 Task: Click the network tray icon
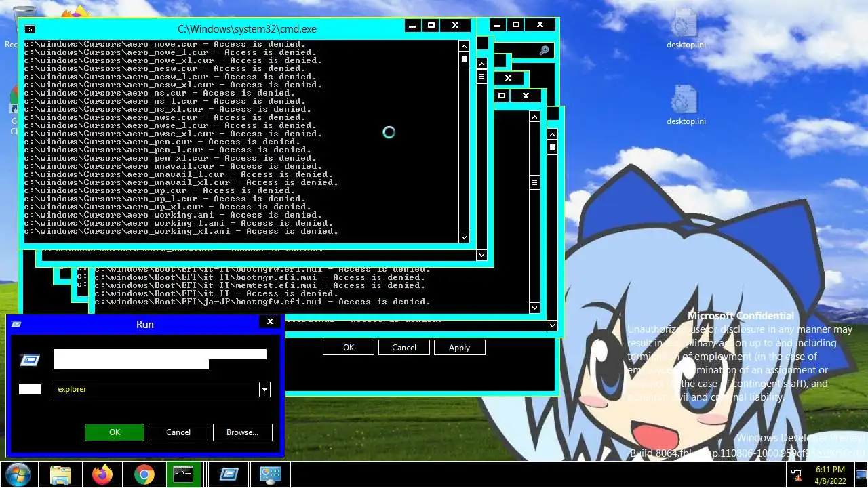pos(796,474)
